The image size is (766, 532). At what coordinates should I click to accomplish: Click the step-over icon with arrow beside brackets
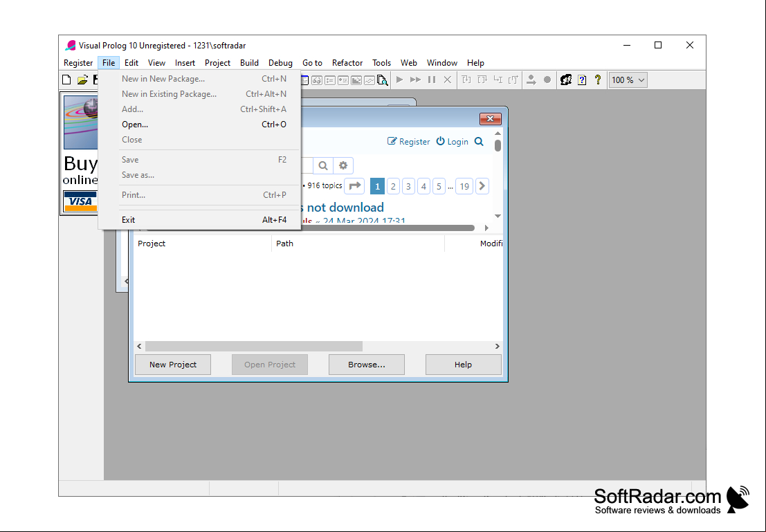[482, 80]
